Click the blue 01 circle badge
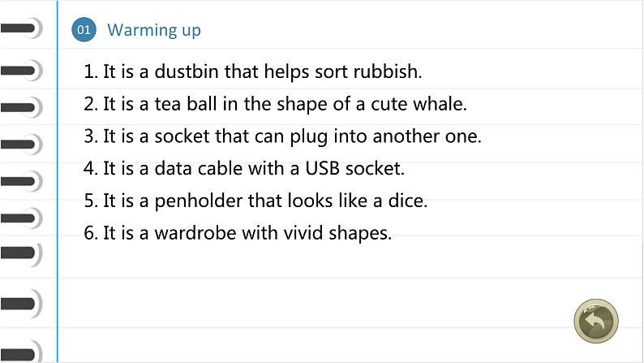Viewport: 644px width, 363px height. tap(84, 30)
